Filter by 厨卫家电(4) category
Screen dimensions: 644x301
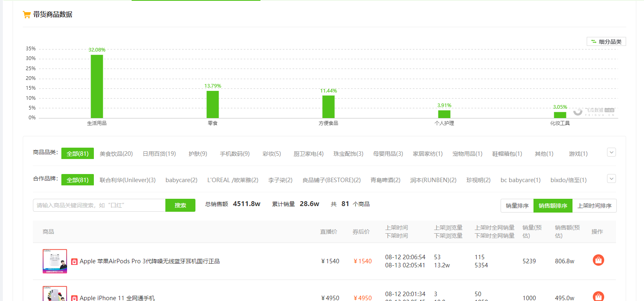point(308,154)
